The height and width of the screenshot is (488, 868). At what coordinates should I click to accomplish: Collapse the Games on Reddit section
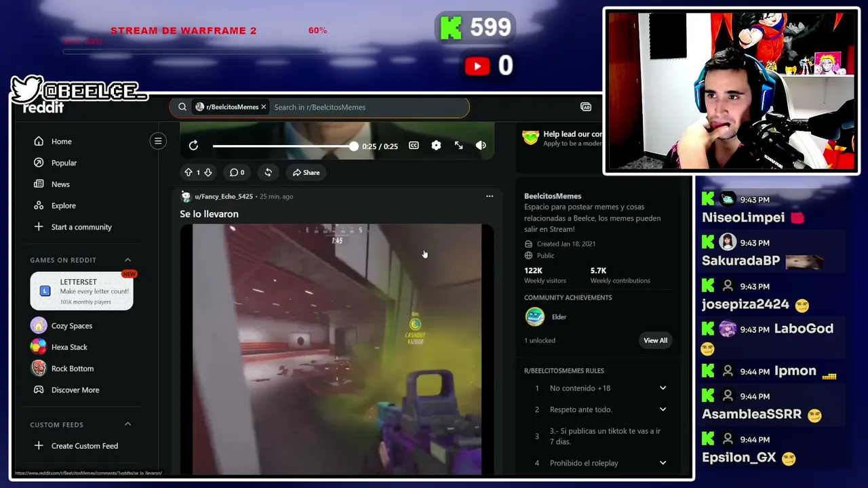tap(127, 260)
